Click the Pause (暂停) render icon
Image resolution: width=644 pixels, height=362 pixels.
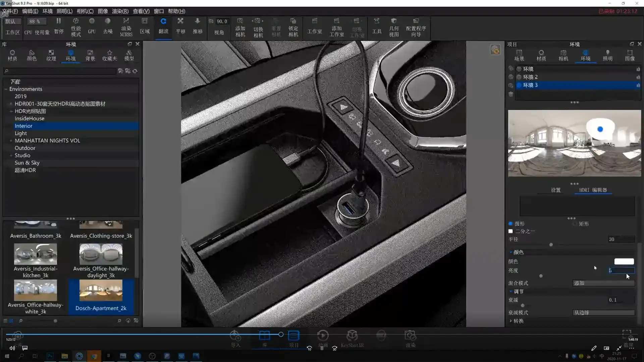point(59,21)
